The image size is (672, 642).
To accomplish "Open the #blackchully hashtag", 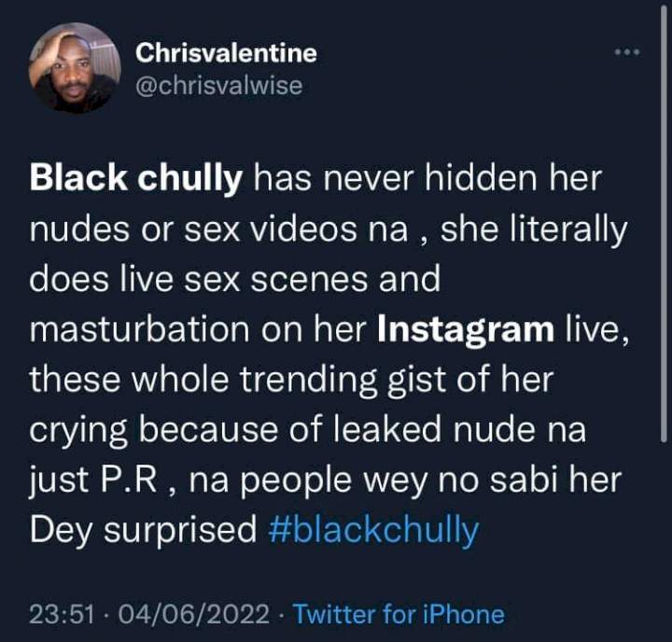I will pyautogui.click(x=373, y=530).
